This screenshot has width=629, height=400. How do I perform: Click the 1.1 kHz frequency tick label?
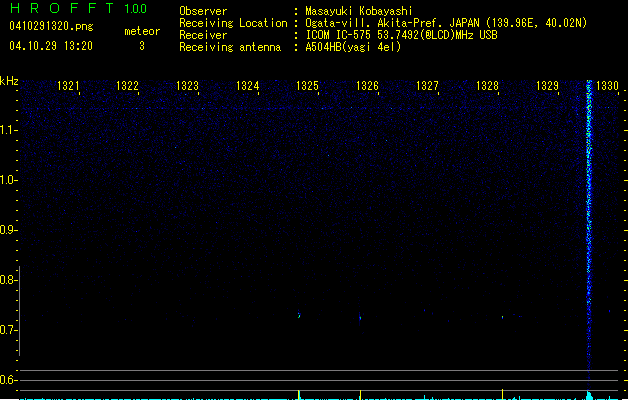click(8, 130)
